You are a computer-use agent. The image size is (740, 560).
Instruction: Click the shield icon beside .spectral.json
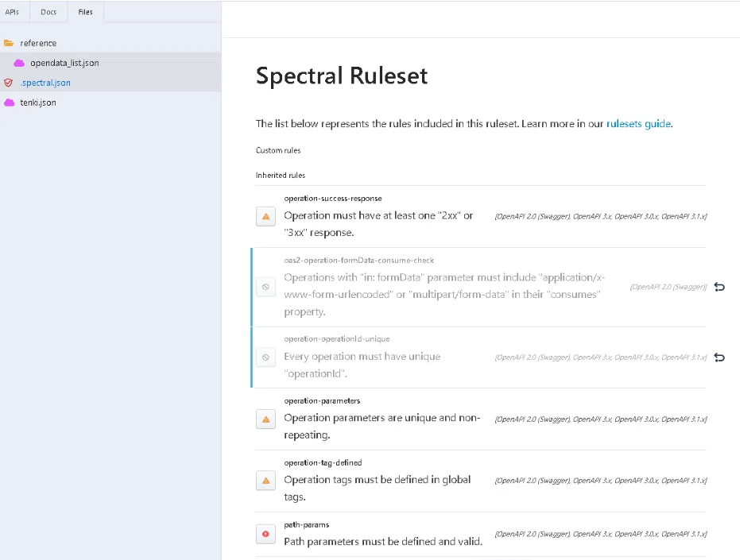(x=9, y=83)
